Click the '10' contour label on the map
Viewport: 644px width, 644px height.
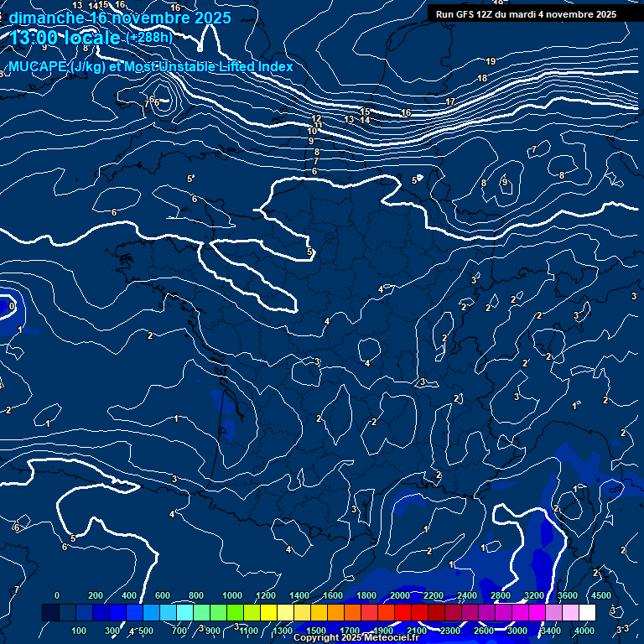pos(313,131)
